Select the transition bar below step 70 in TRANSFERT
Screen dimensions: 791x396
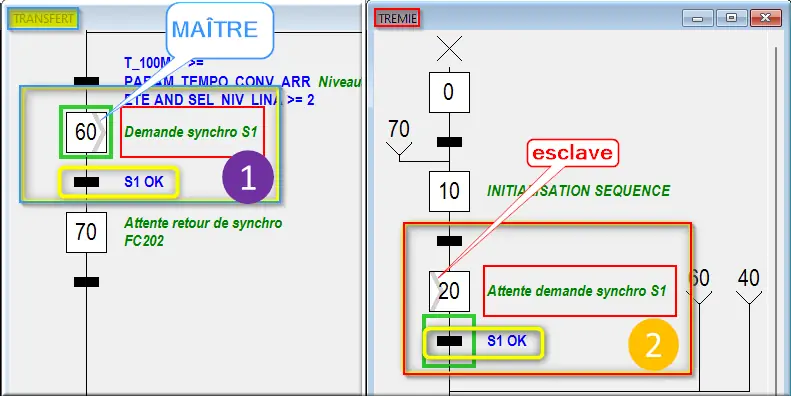86,282
